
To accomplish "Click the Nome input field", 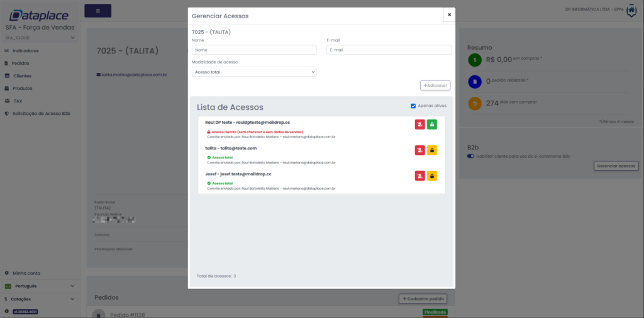I will (x=254, y=50).
